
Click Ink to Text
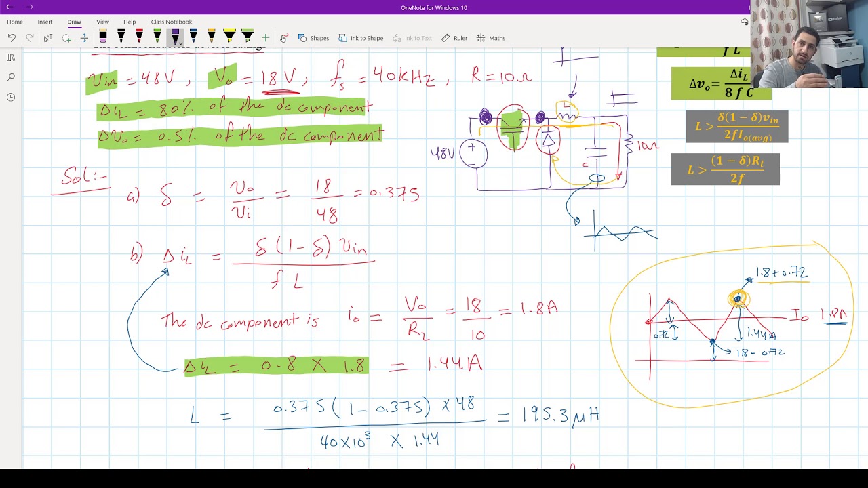412,38
